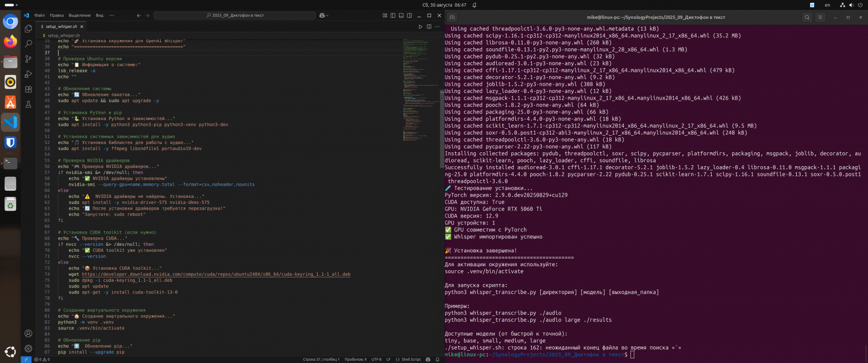
Task: Split the editor to the right
Action: click(x=429, y=26)
